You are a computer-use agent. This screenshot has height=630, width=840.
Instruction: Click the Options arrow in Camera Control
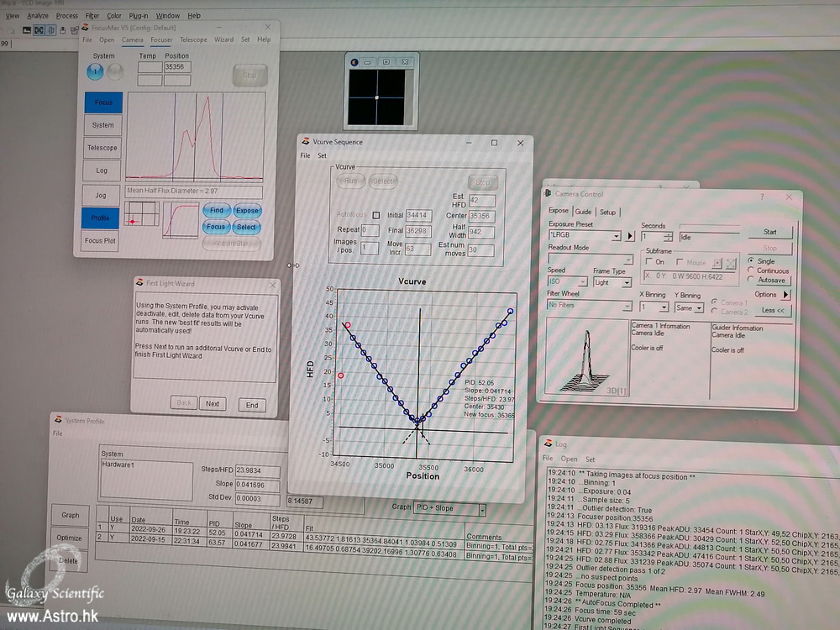[785, 295]
